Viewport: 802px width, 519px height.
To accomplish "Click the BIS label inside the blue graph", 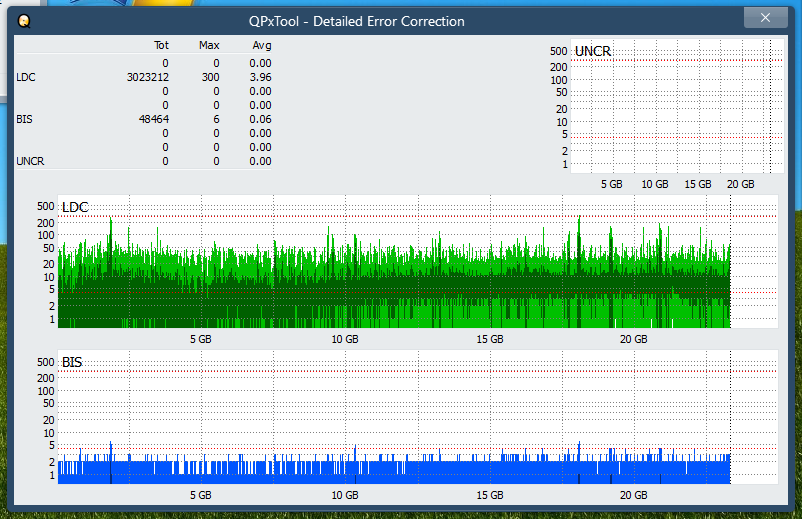I will tap(72, 361).
